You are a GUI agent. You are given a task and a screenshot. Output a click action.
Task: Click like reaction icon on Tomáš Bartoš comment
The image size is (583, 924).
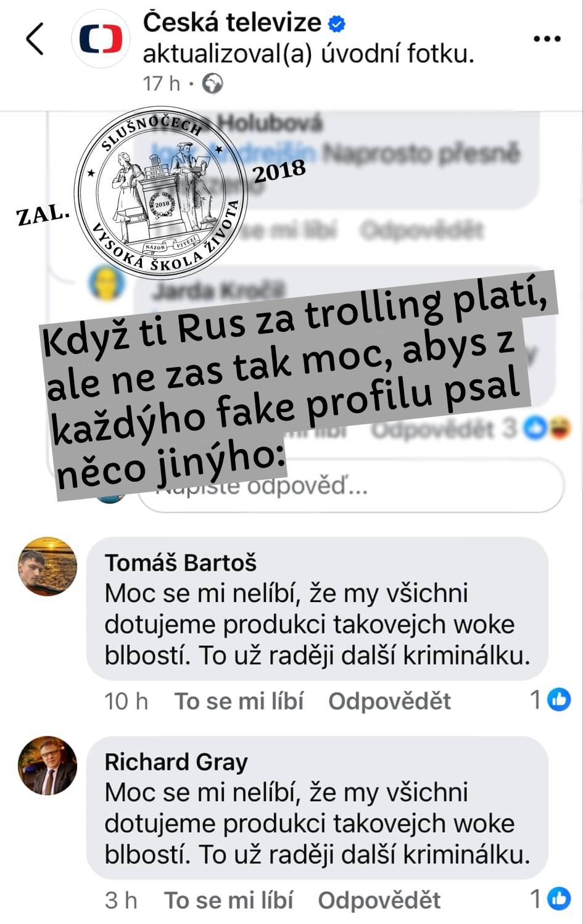(x=559, y=699)
